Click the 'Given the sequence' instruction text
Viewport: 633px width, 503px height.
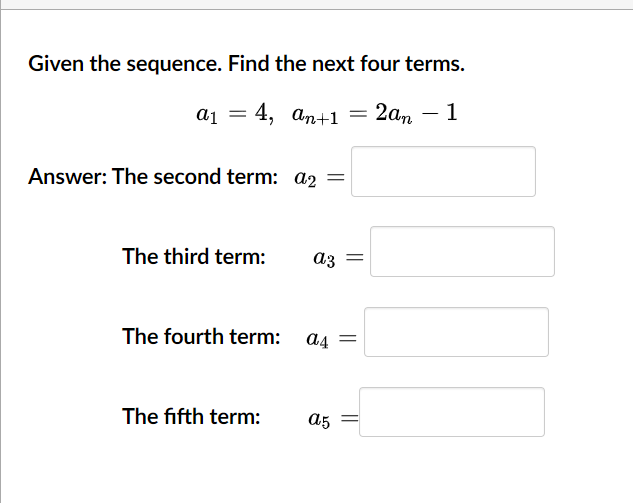(x=125, y=64)
